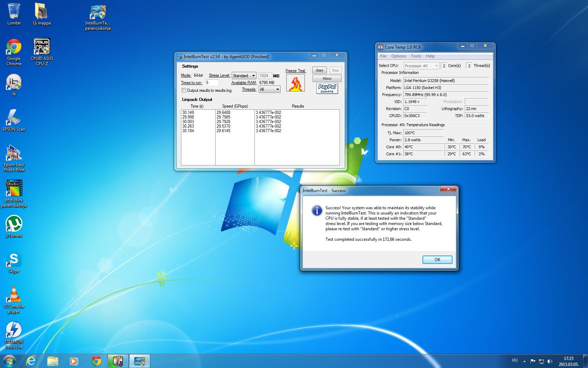This screenshot has height=368, width=588.
Task: Click the Tj. Max value 100°C
Action: tap(423, 133)
